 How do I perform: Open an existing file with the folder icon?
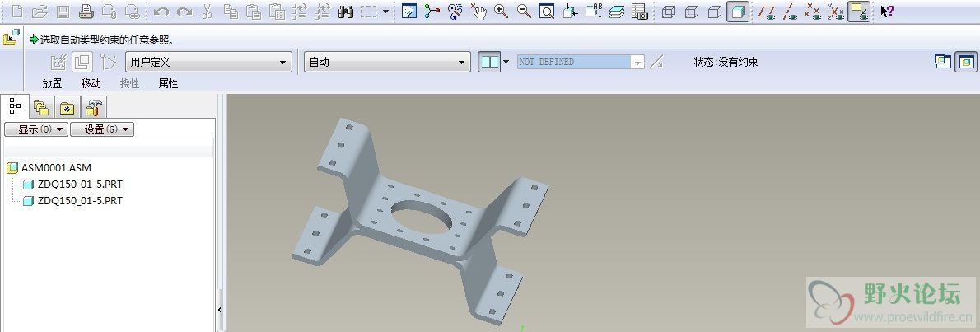point(40,12)
